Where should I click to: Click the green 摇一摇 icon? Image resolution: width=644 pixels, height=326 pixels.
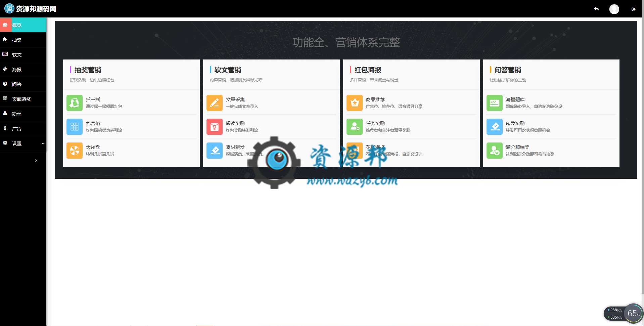(x=75, y=103)
